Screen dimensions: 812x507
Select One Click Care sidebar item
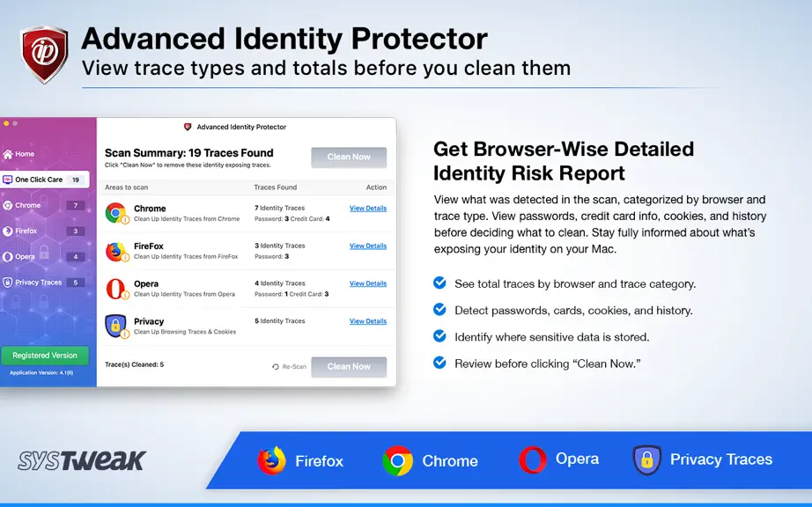45,180
